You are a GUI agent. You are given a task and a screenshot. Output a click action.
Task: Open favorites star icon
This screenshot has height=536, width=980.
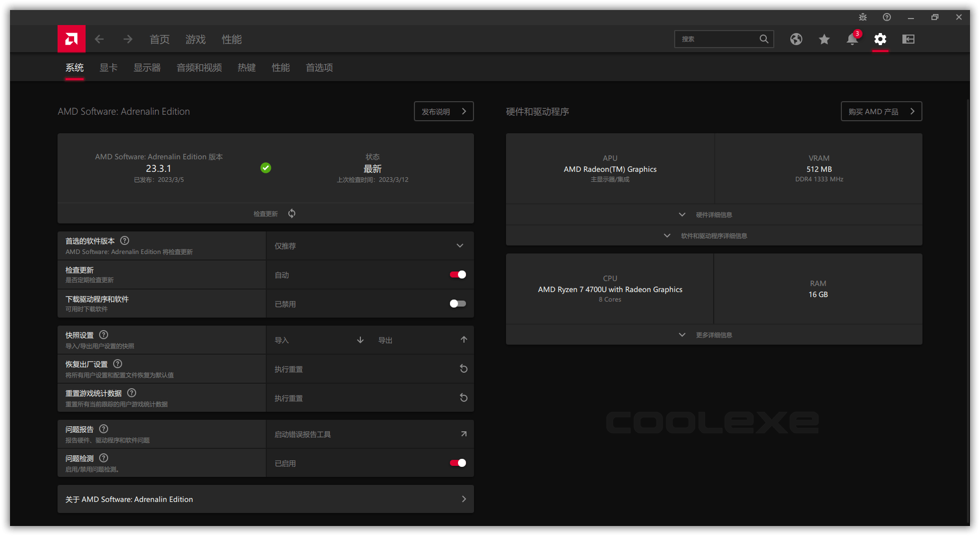point(824,39)
